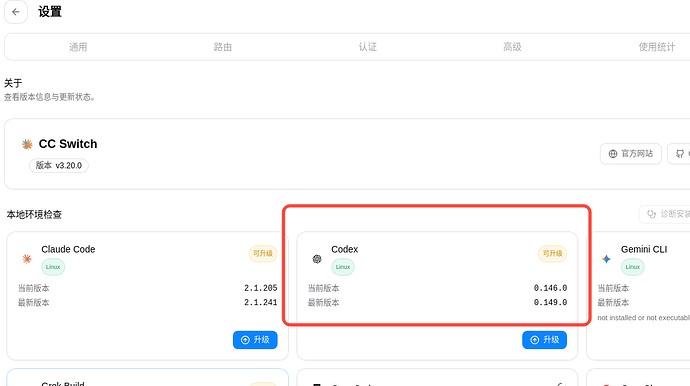Select Codex current version 0.146.0
Viewport: 690px width, 386px height.
tap(550, 288)
